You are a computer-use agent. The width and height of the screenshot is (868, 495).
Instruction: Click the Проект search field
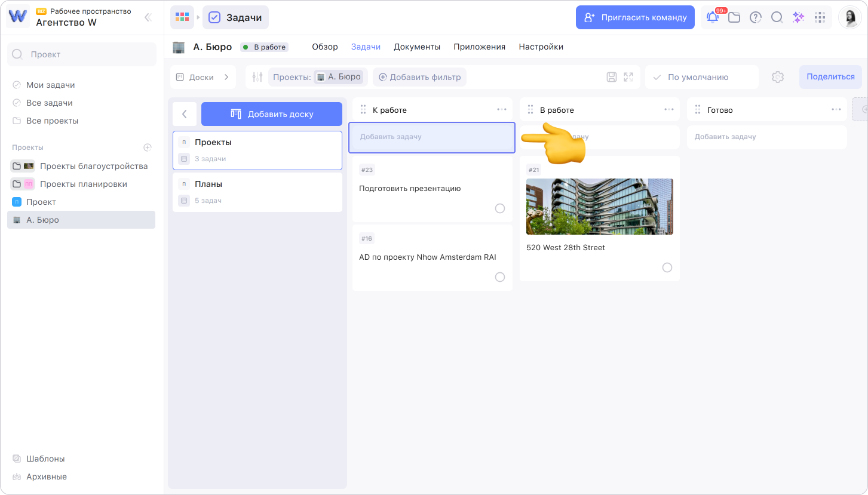(x=82, y=54)
